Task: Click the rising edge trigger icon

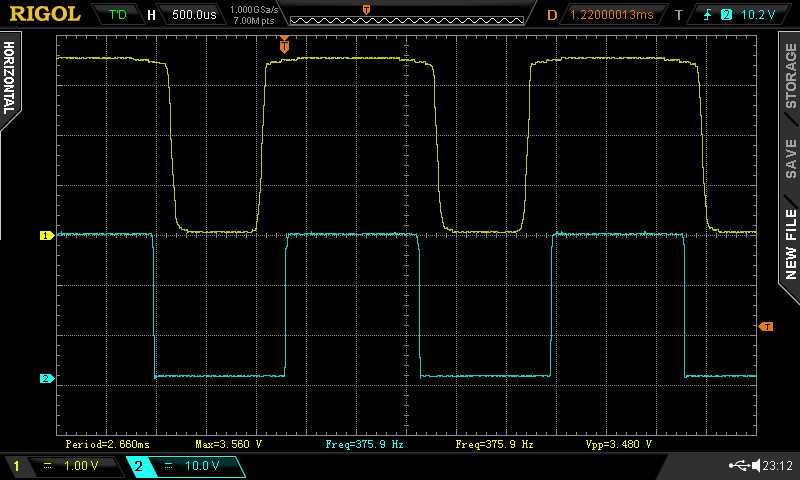Action: coord(707,14)
